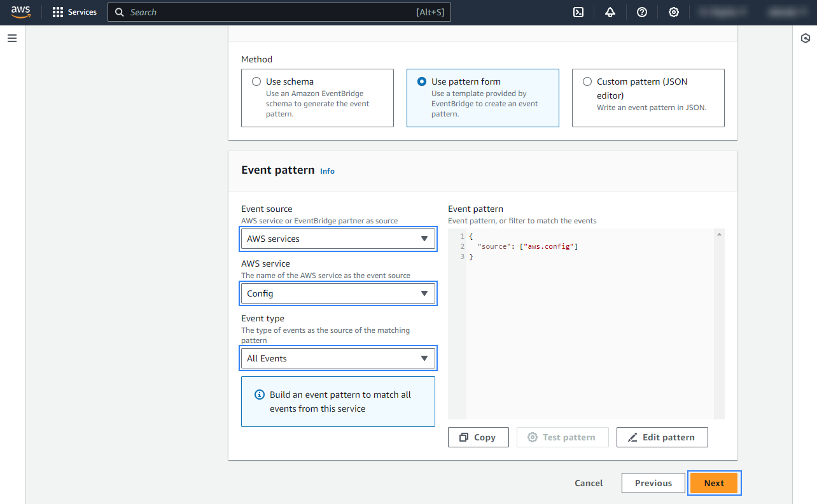Go back with the Previous button
Viewport: 817px width, 504px height.
click(x=653, y=483)
